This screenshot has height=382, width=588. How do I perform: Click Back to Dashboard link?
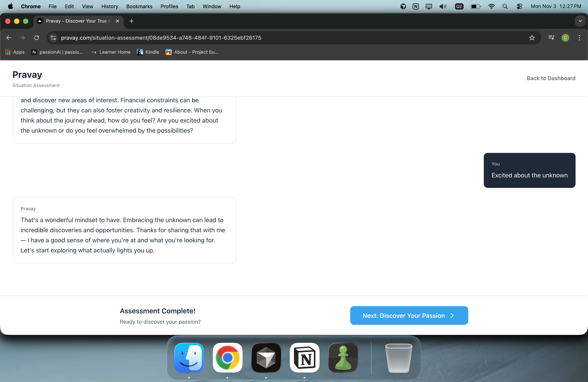[551, 78]
